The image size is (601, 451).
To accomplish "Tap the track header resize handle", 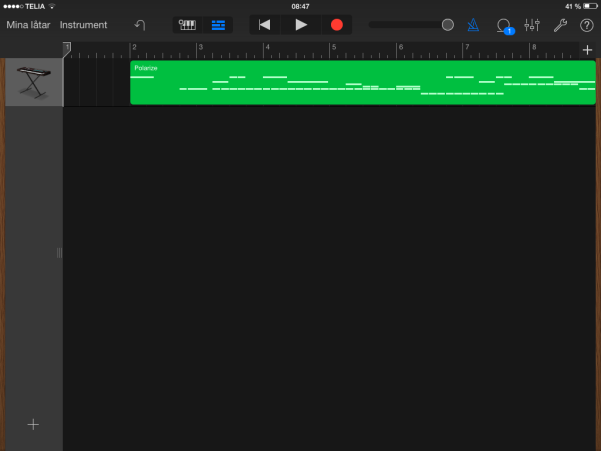I will 59,253.
